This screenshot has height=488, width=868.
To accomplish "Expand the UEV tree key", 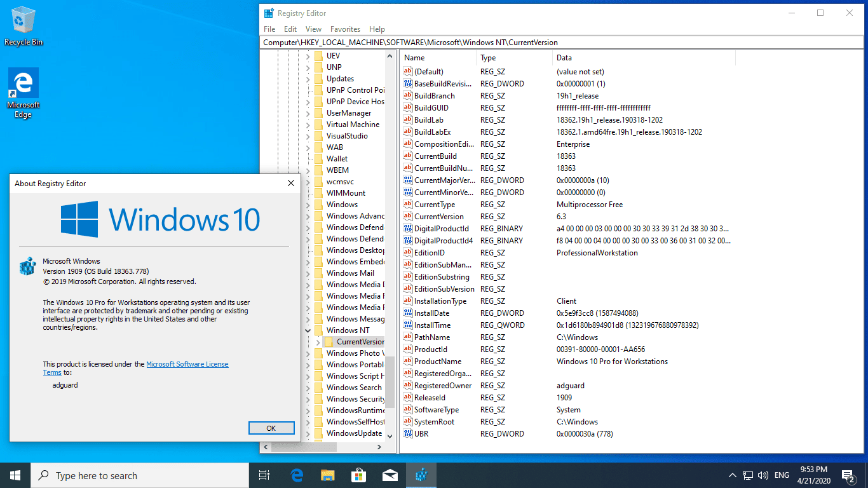I will (308, 56).
